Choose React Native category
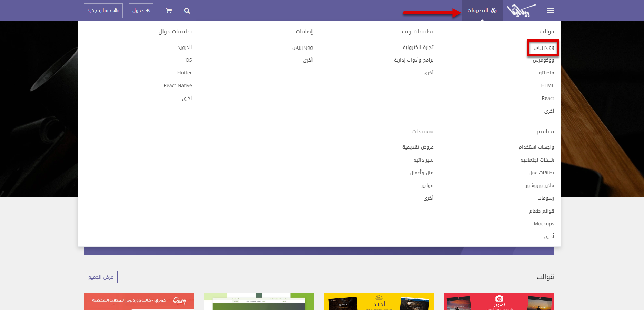644x310 pixels. pyautogui.click(x=178, y=85)
